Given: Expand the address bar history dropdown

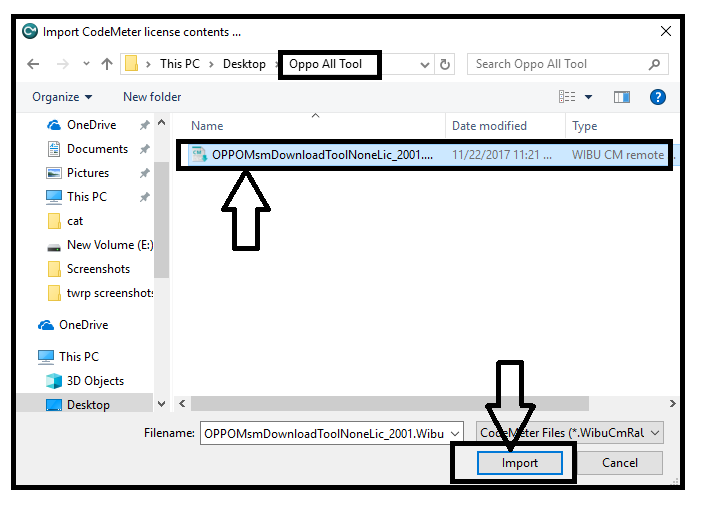Looking at the screenshot, I should (425, 65).
